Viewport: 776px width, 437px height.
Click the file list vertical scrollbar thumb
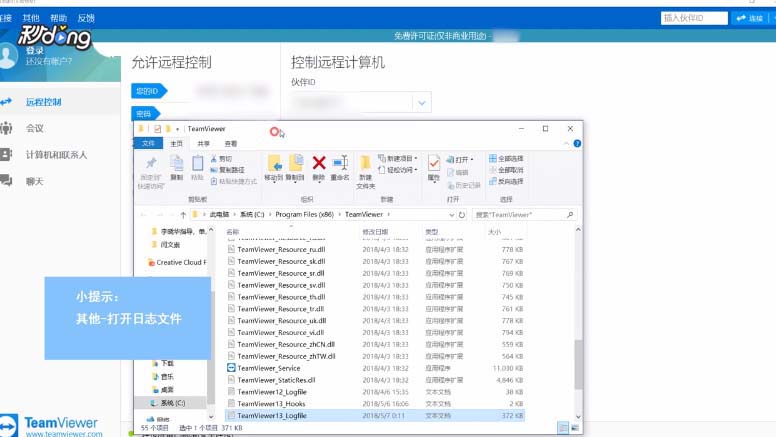click(578, 364)
